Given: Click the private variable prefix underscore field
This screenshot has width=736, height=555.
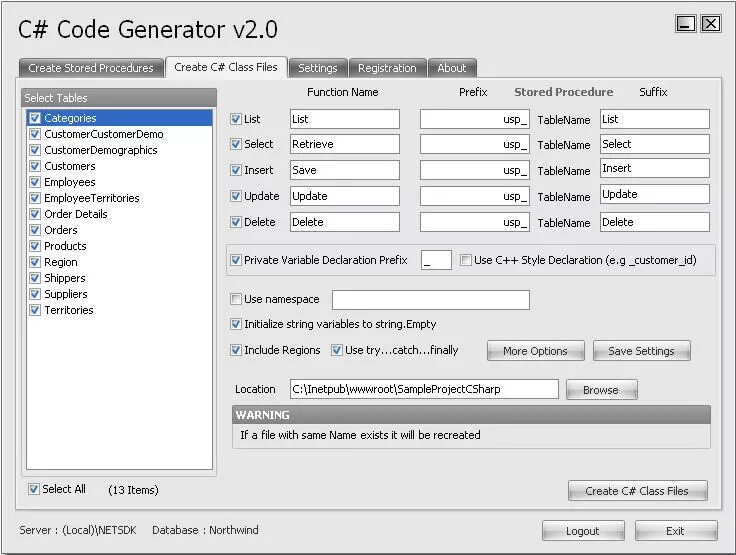Looking at the screenshot, I should point(437,260).
